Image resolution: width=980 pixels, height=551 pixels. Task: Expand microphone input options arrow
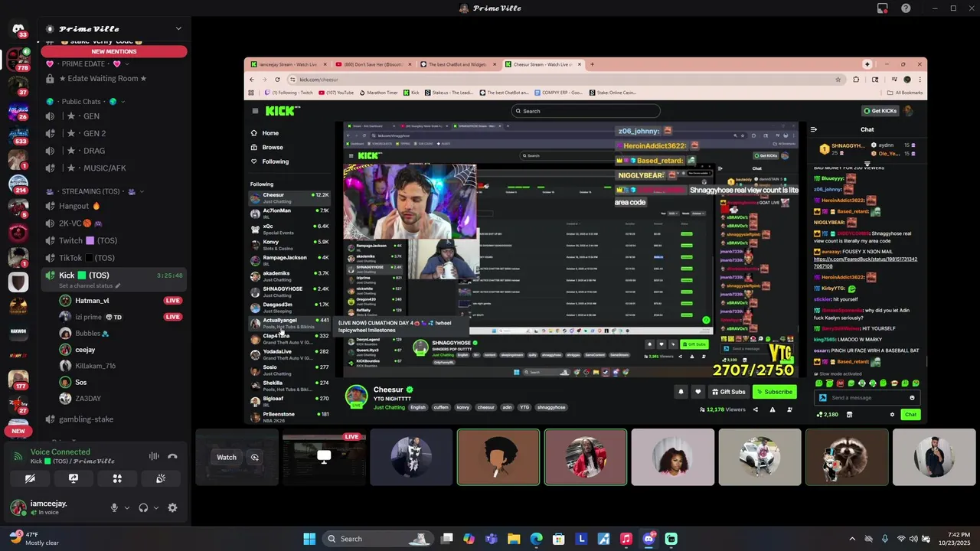tap(126, 508)
